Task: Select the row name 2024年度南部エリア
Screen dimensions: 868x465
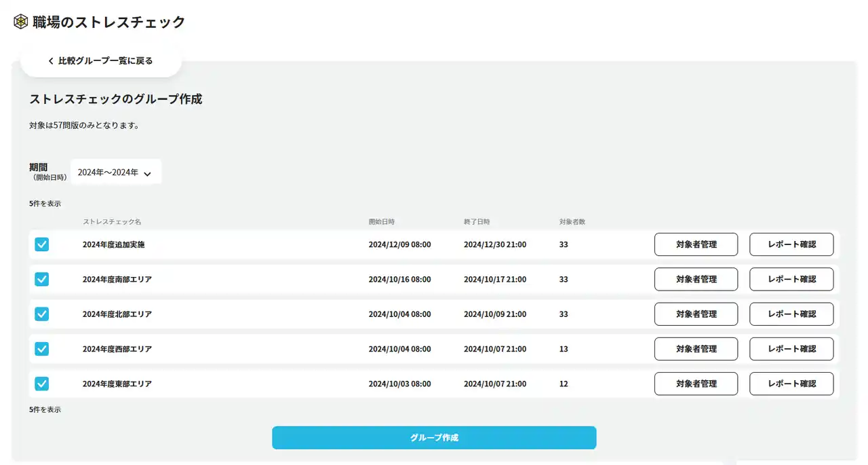Action: point(117,279)
